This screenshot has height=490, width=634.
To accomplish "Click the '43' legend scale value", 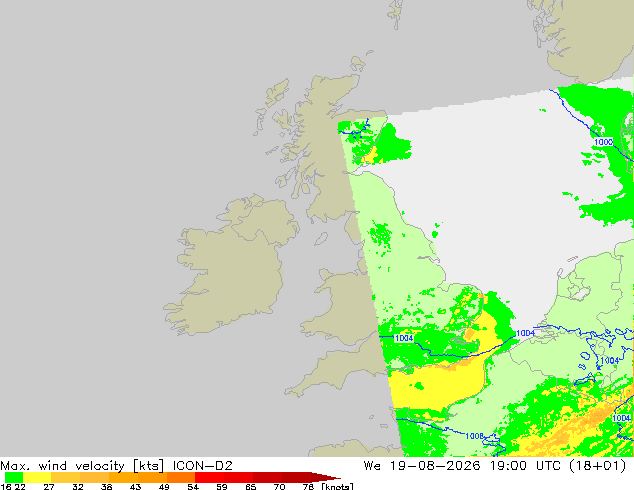I will [x=135, y=486].
